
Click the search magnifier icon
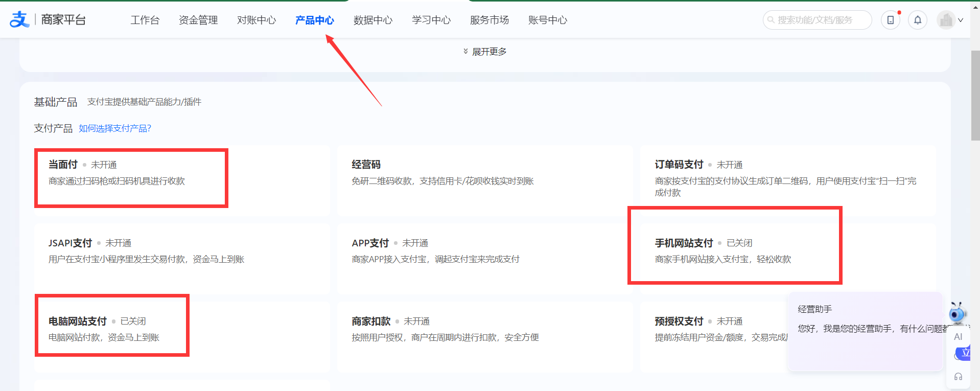coord(771,20)
